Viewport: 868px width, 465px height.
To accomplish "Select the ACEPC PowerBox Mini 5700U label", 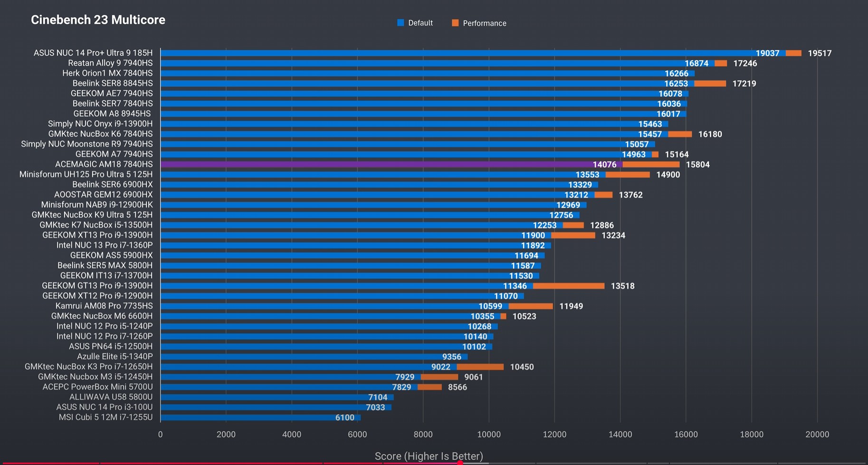I will click(x=98, y=387).
